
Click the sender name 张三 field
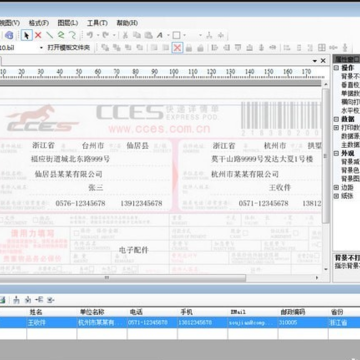[x=96, y=188]
